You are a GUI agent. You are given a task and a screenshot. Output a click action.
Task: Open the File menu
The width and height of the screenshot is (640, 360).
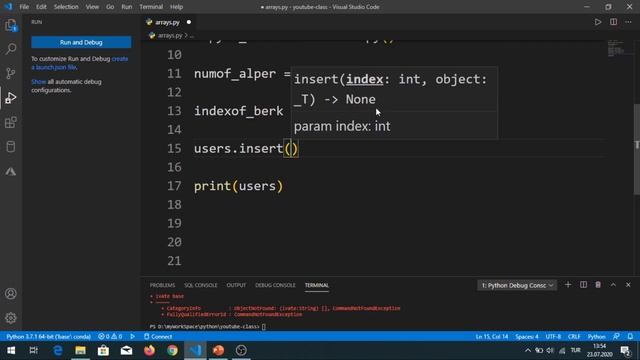pos(24,7)
